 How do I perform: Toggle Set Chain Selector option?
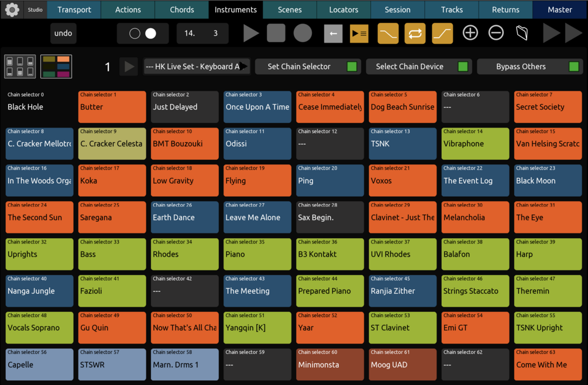click(308, 67)
